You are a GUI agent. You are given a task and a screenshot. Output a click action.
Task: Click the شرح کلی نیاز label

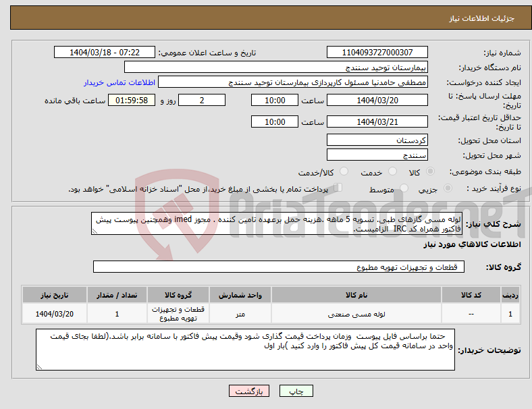494,224
